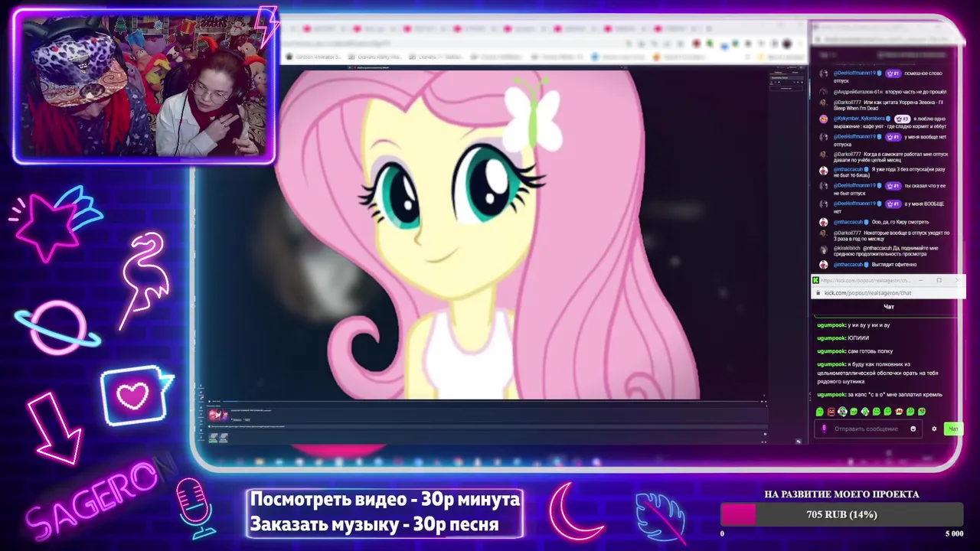The image size is (980, 551).
Task: Maximize the Kick chat popout window
Action: coord(939,280)
